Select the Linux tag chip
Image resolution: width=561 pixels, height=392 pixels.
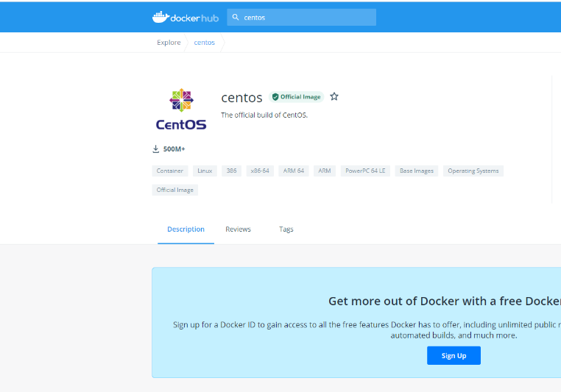[205, 171]
